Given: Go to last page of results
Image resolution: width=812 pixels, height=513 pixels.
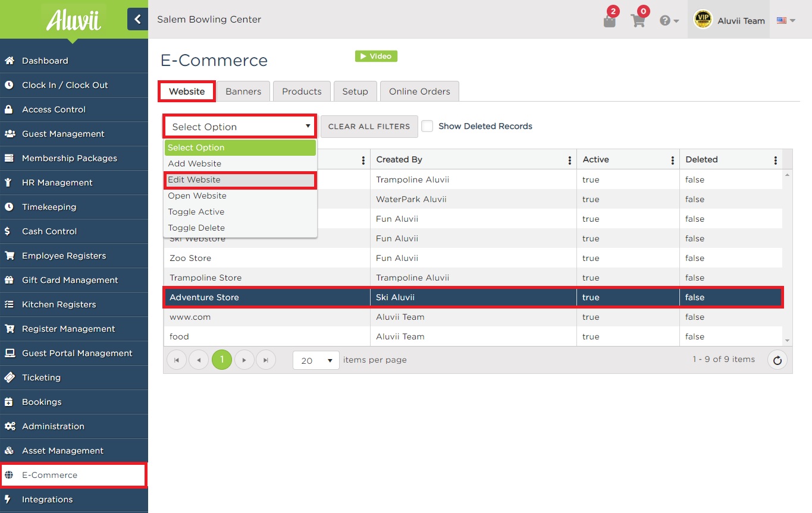Looking at the screenshot, I should click(266, 360).
